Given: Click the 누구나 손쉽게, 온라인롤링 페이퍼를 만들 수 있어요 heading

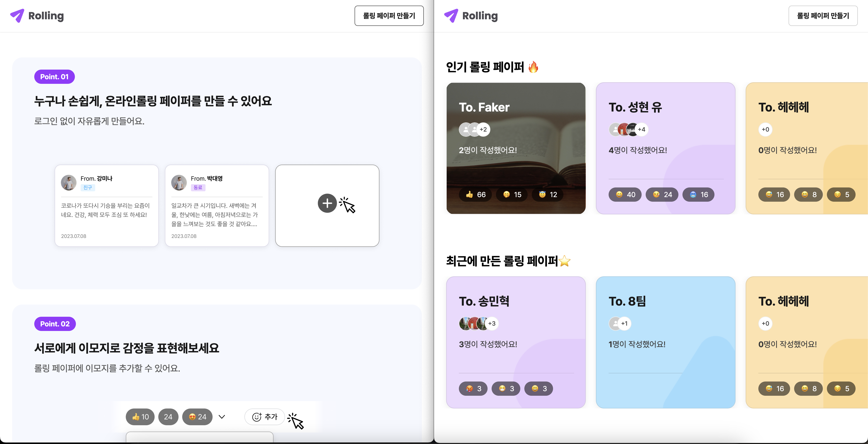Looking at the screenshot, I should pos(153,101).
